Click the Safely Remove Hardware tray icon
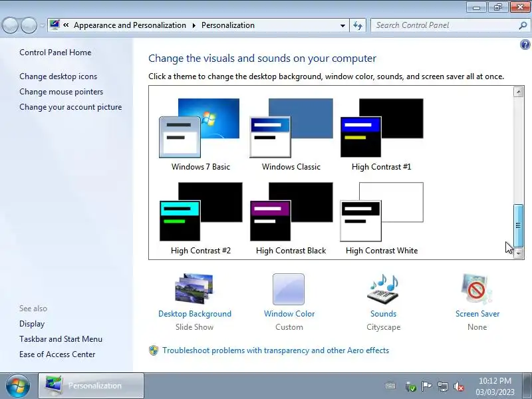Viewport: 532px width, 399px height. 410,386
